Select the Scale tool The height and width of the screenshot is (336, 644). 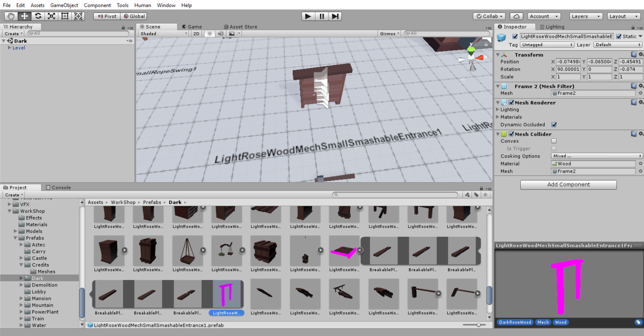tap(52, 16)
